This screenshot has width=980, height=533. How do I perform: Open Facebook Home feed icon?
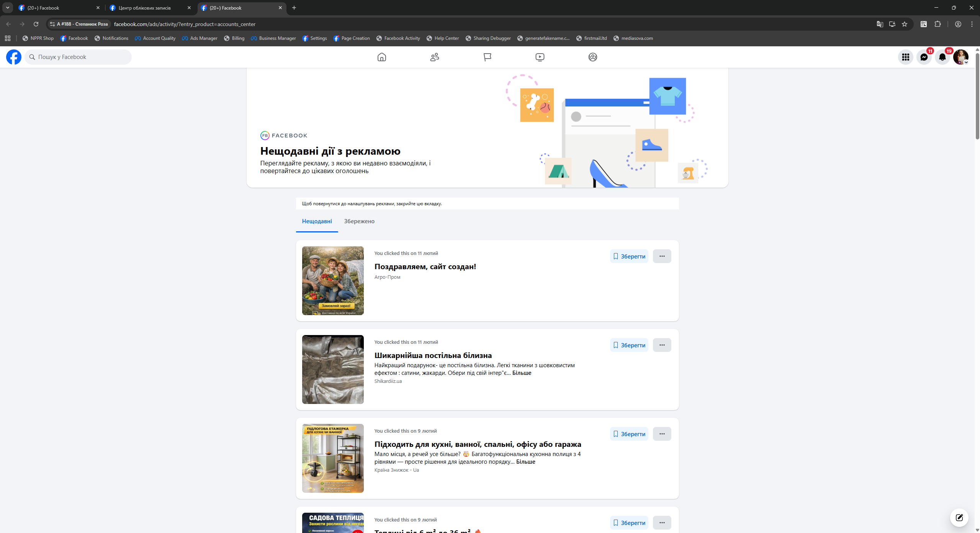tap(381, 57)
